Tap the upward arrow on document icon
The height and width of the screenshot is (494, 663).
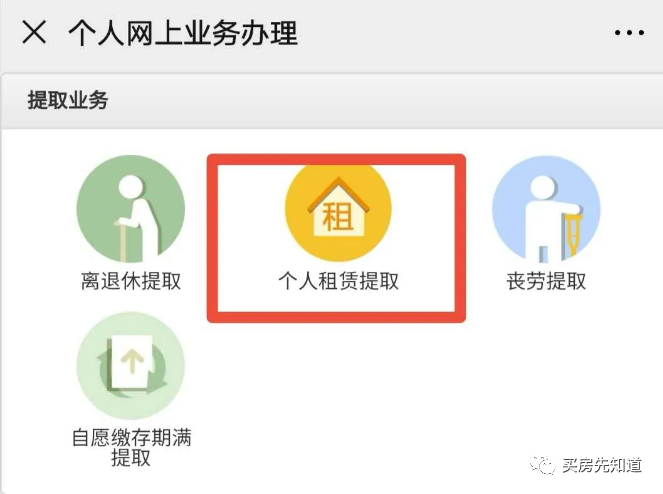coord(132,361)
